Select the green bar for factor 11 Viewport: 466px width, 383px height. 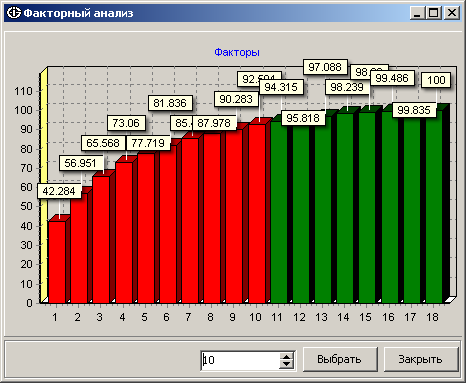pos(279,212)
